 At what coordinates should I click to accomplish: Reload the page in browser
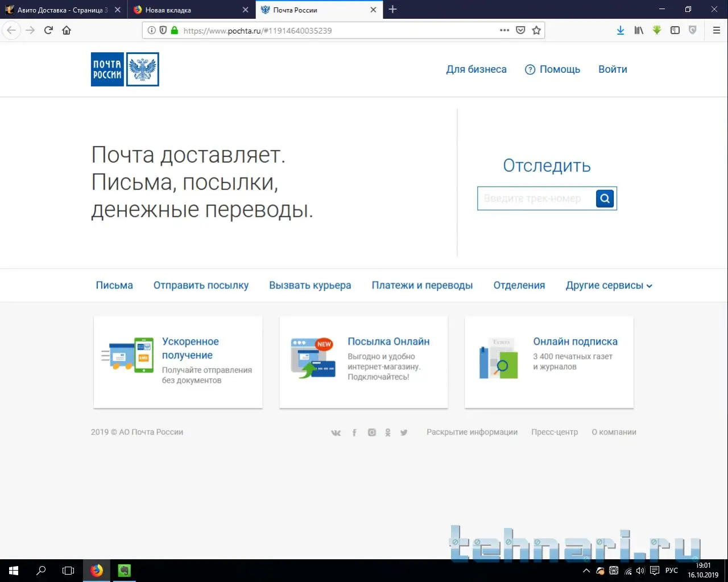tap(48, 31)
